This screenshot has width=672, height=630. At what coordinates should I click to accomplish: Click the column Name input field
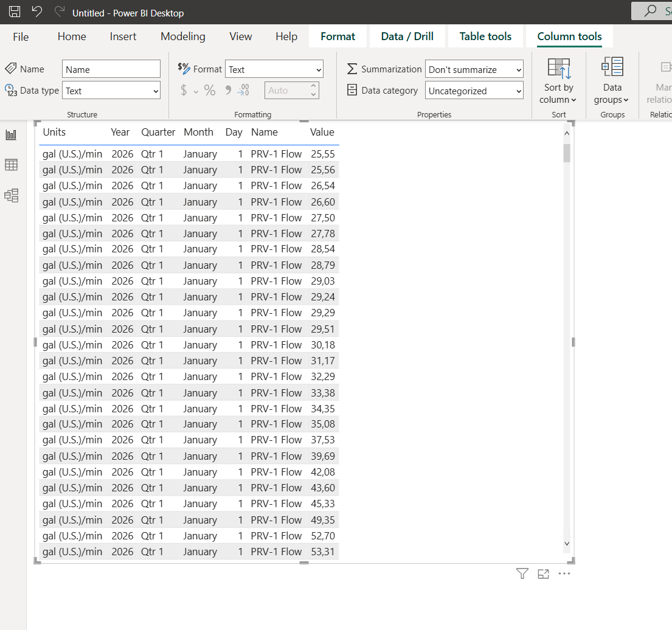[x=111, y=69]
